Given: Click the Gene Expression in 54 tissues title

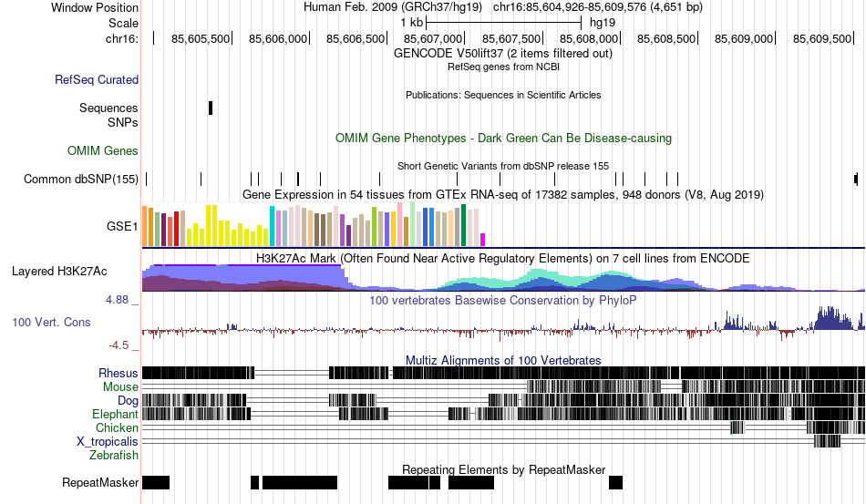Looking at the screenshot, I should point(503,195).
